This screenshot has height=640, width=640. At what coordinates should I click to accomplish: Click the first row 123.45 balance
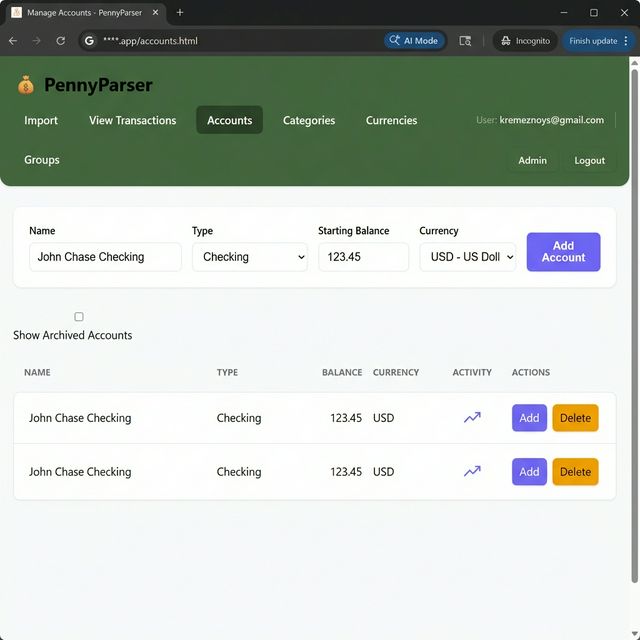346,418
